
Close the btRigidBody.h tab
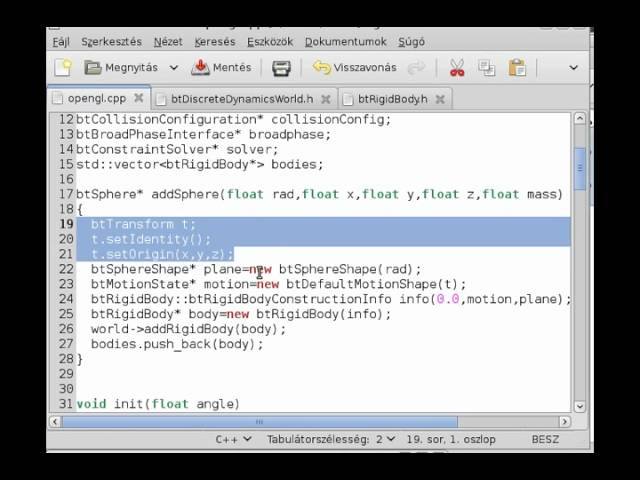pyautogui.click(x=440, y=99)
